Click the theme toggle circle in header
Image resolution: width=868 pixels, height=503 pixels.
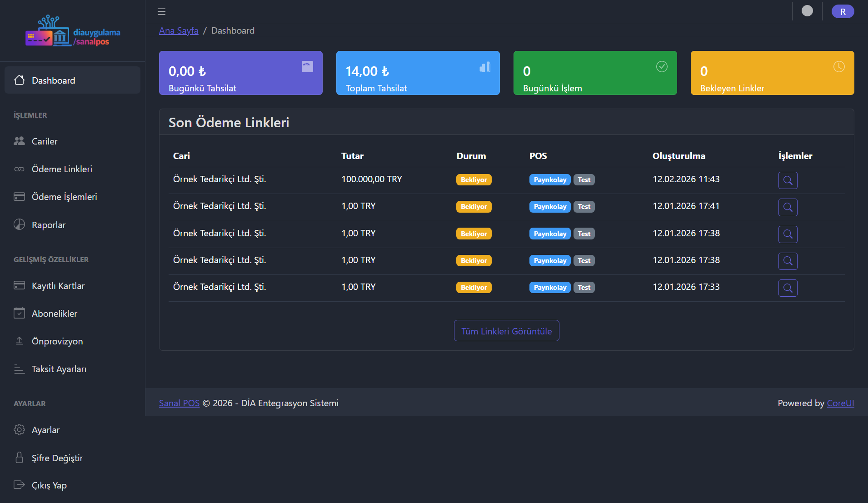(807, 11)
